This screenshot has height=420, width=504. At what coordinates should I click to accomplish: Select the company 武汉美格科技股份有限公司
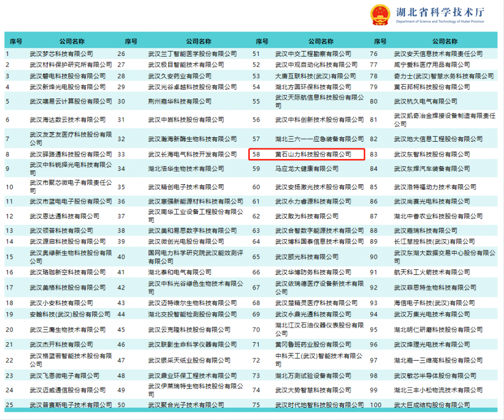[68, 287]
